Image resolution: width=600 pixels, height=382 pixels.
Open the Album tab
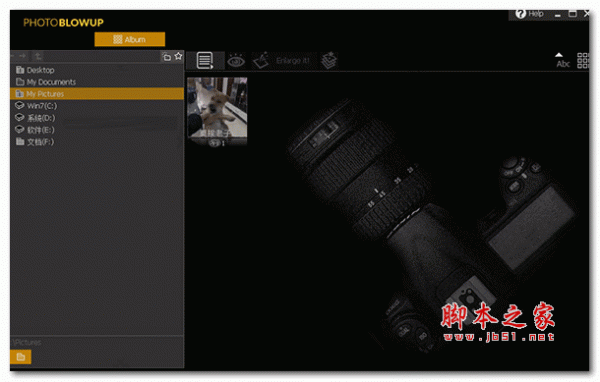[x=130, y=39]
